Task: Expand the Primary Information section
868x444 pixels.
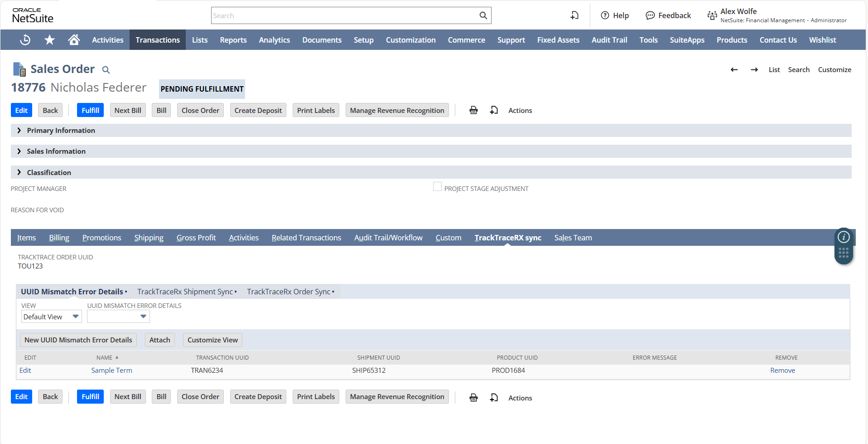Action: pyautogui.click(x=19, y=130)
